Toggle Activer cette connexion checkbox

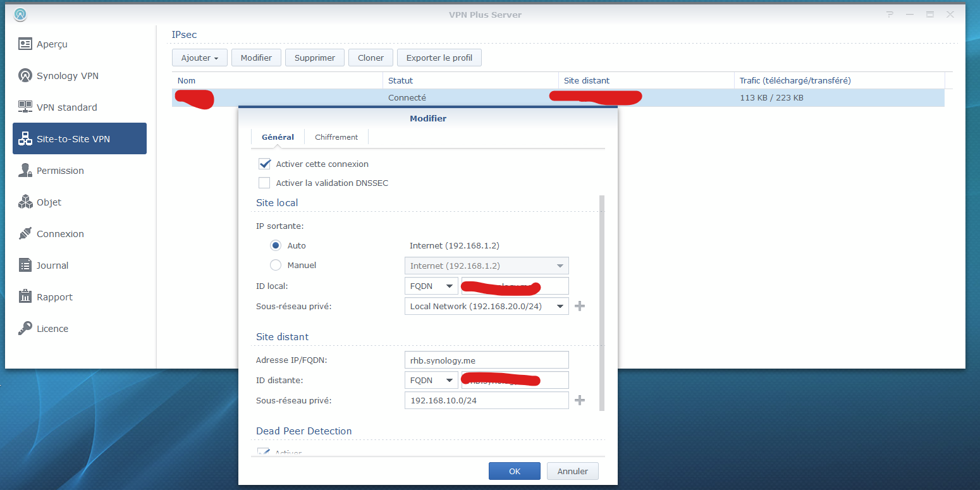(x=264, y=164)
